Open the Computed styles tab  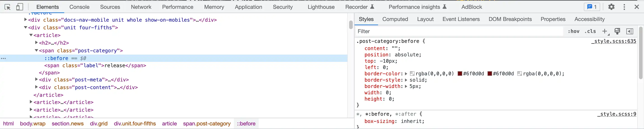395,19
